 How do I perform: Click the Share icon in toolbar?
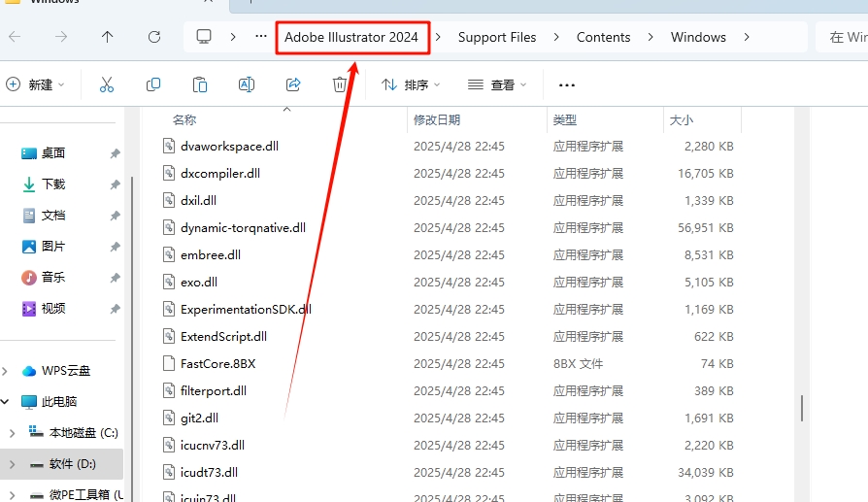pyautogui.click(x=293, y=84)
